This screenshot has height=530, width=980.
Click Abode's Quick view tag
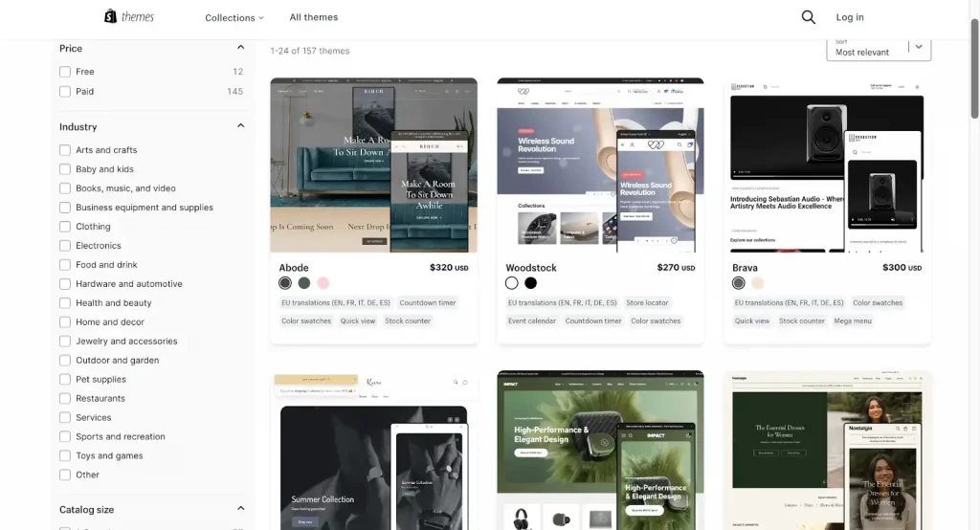tap(358, 320)
